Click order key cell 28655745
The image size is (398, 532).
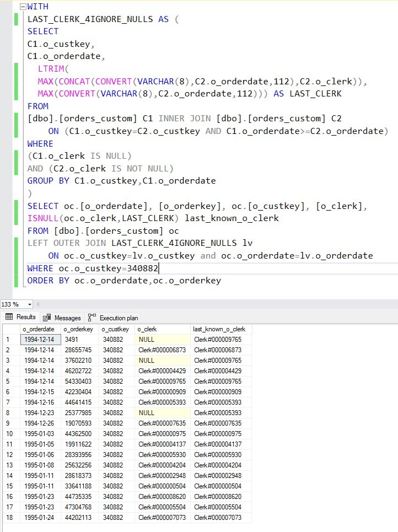(x=80, y=350)
